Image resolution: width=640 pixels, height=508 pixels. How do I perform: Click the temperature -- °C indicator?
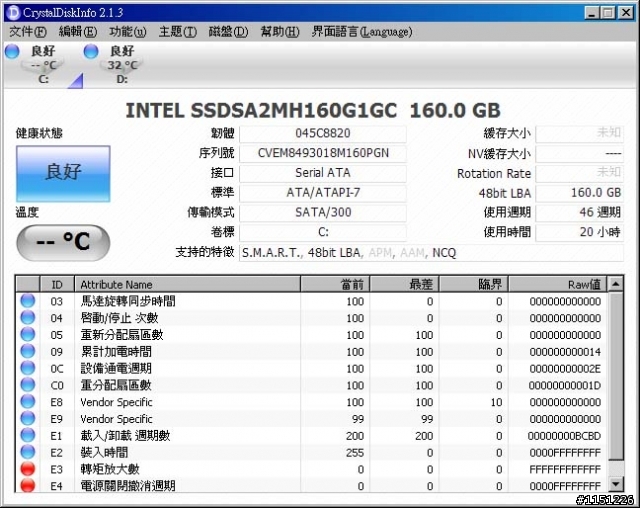point(63,242)
